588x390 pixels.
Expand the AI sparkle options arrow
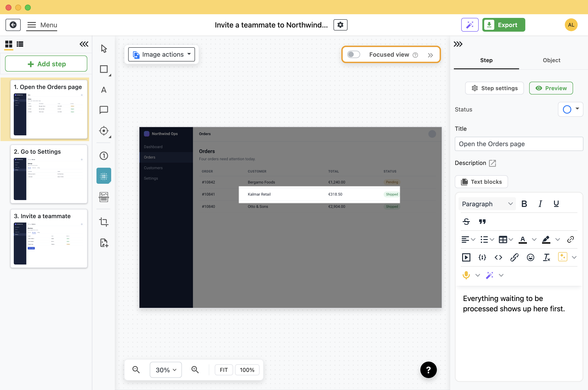[574, 257]
